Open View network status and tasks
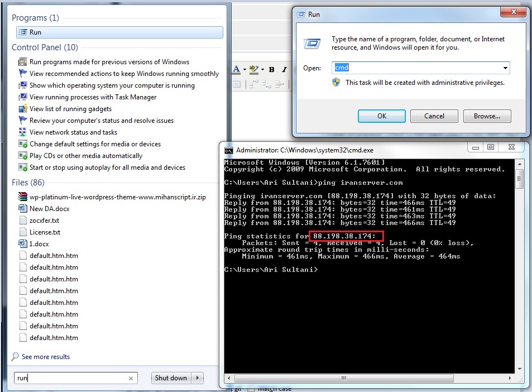This screenshot has height=392, width=532. (68, 132)
